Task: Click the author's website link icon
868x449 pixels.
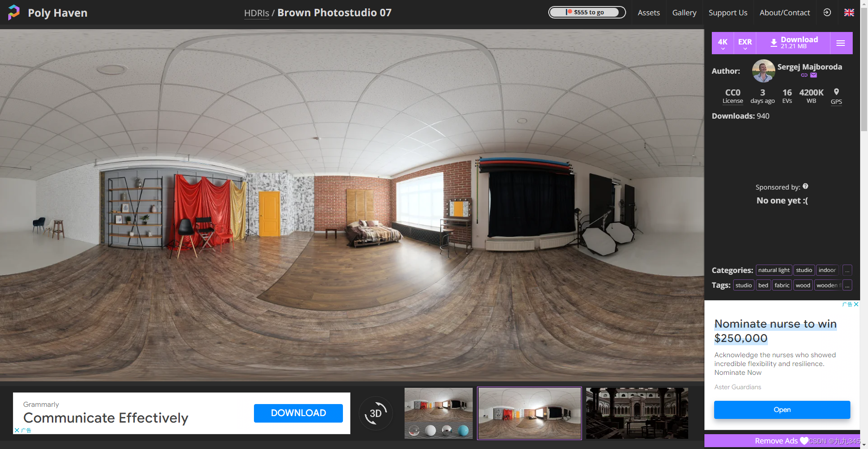Action: [x=804, y=75]
